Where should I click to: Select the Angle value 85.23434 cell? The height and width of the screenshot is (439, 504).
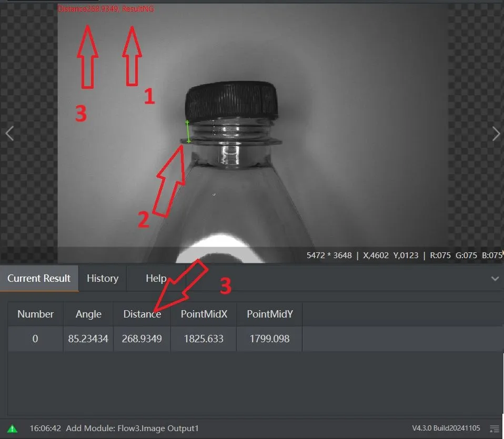(x=88, y=339)
